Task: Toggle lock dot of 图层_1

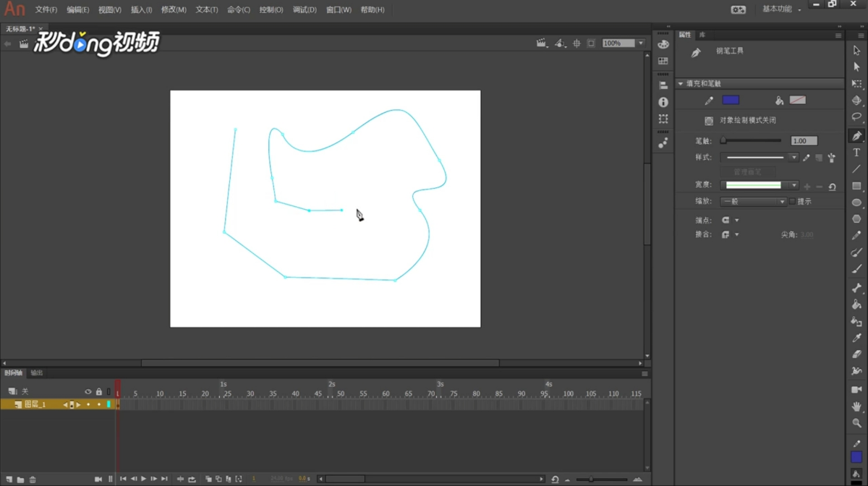Action: 99,404
